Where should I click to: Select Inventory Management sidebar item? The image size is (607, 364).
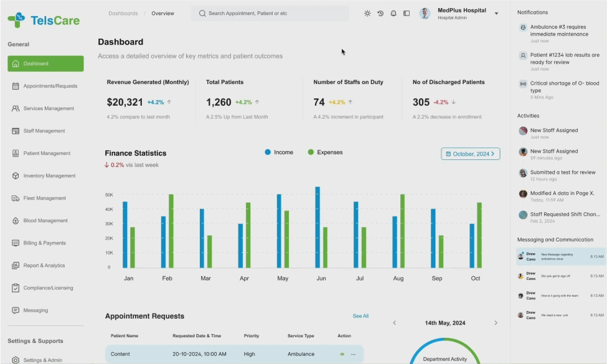(x=49, y=175)
